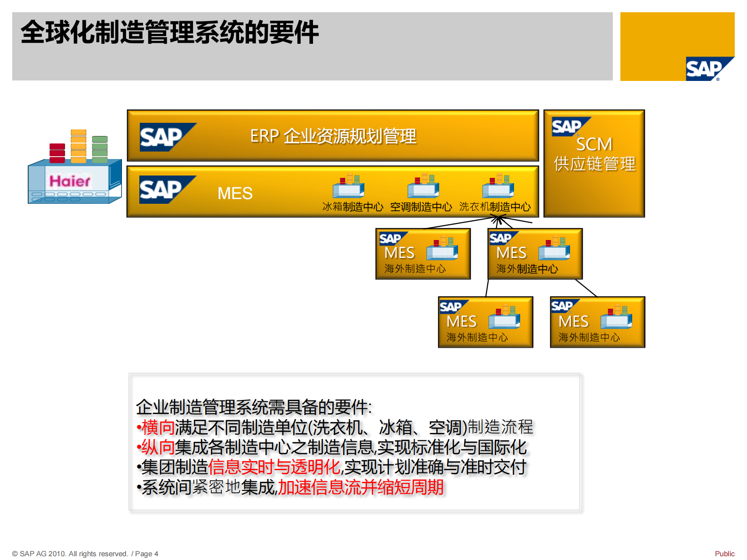Click the SAP logo in the SCM box

point(571,126)
